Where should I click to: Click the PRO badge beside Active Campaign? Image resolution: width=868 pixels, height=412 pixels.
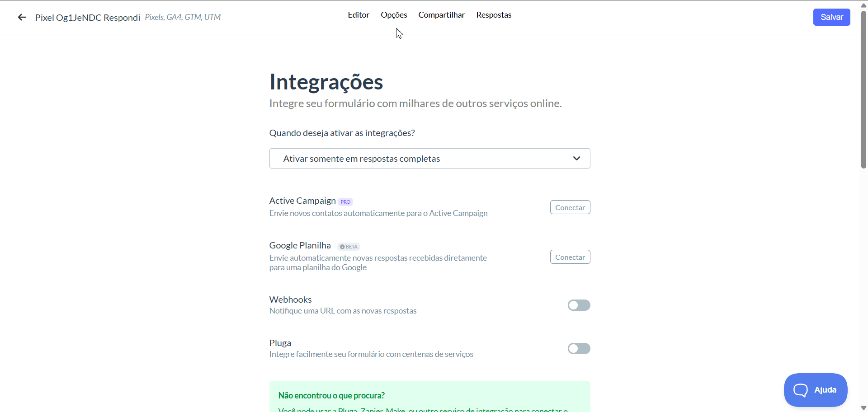345,202
